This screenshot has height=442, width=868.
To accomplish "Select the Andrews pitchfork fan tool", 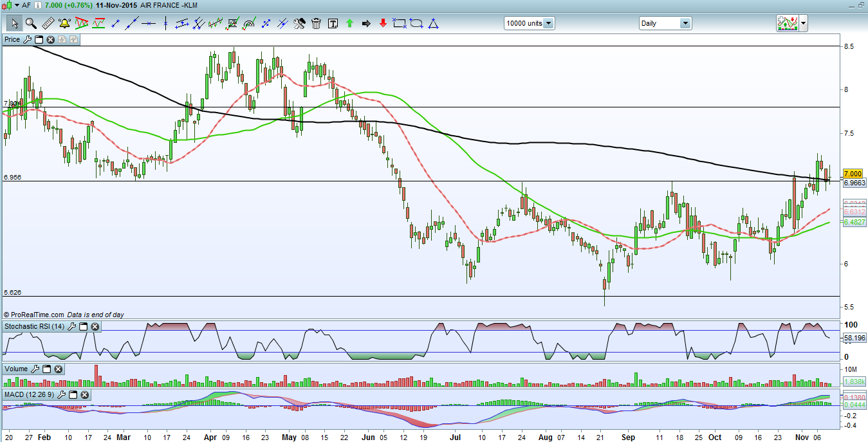I will pyautogui.click(x=199, y=24).
